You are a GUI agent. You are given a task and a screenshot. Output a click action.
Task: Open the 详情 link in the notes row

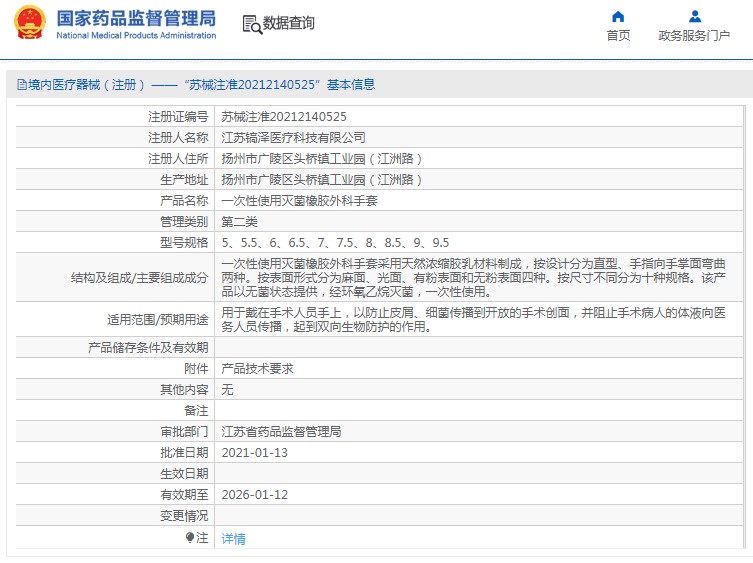click(x=233, y=538)
